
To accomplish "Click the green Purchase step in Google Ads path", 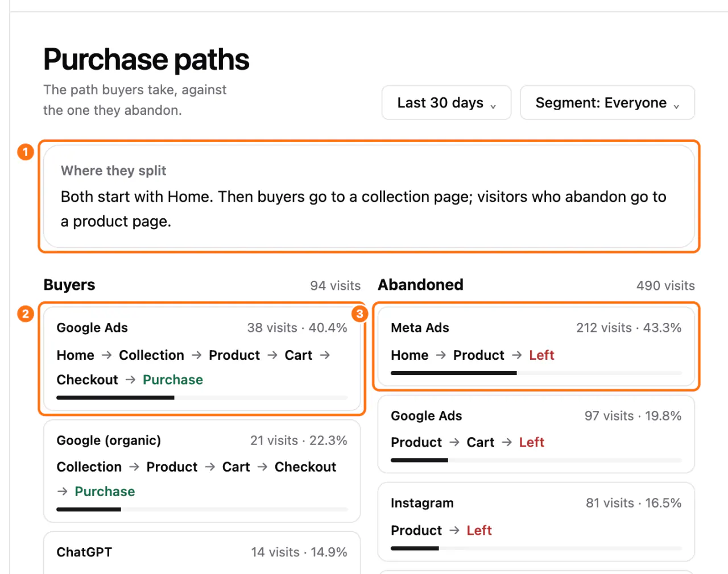I will 173,380.
